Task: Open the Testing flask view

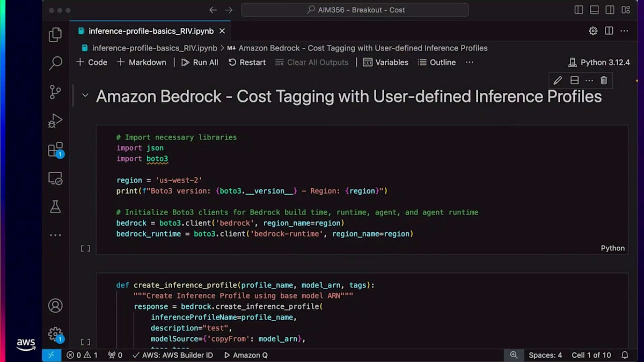Action: click(x=55, y=206)
